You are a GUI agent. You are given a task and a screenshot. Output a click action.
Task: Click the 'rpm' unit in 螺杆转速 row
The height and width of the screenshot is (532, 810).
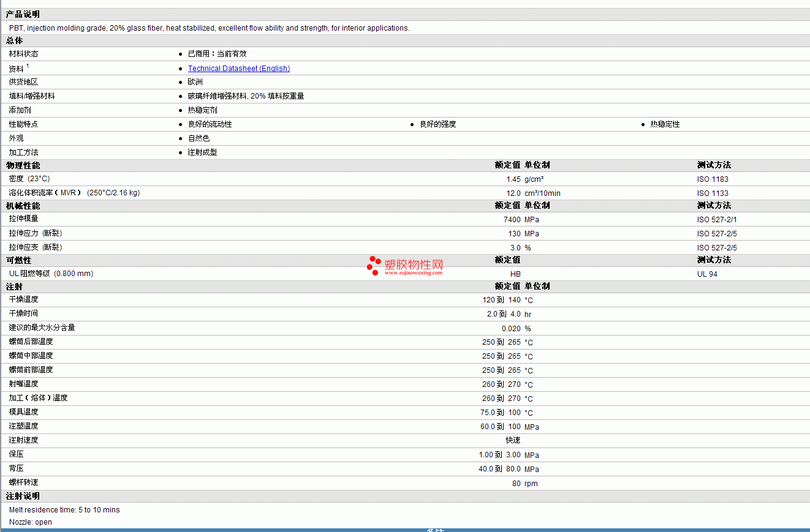point(531,483)
